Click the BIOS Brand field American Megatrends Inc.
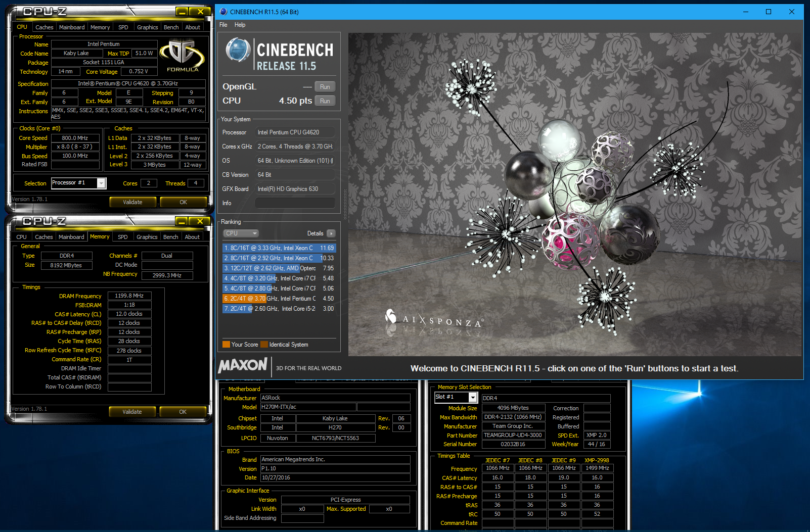The height and width of the screenshot is (532, 810). point(335,459)
